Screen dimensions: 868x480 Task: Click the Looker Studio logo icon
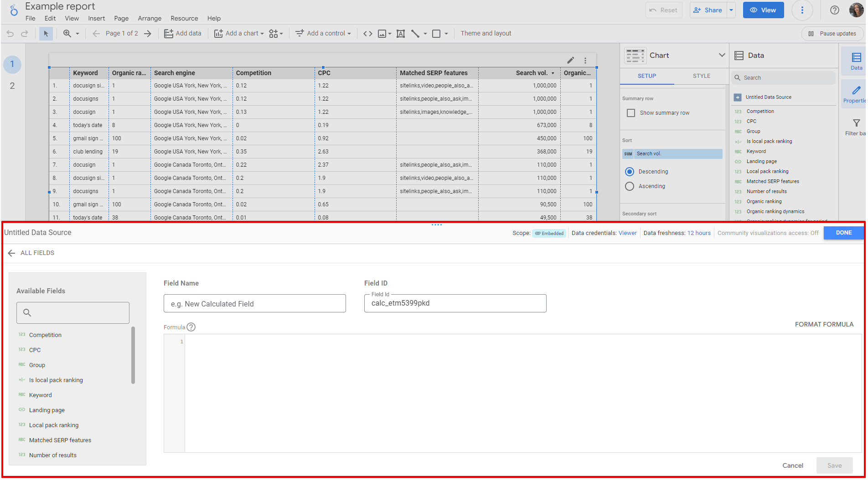click(x=14, y=10)
